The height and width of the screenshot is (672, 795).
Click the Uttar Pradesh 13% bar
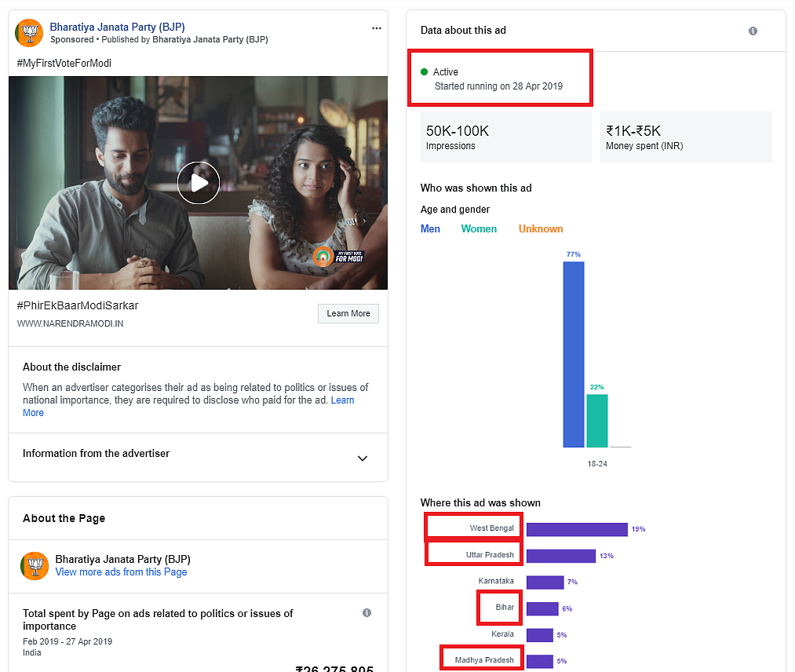point(561,556)
